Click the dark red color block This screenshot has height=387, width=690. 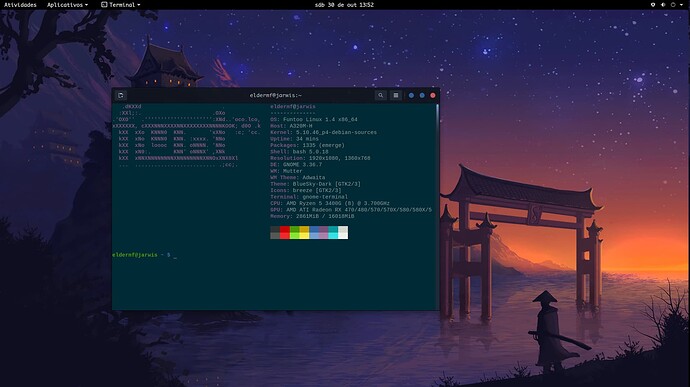285,229
